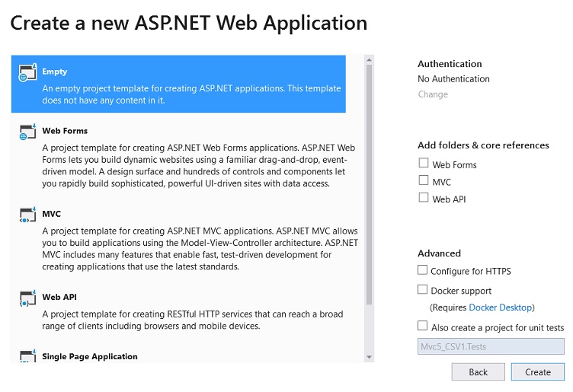This screenshot has height=392, width=573.
Task: Enable Web Forms folders and references
Action: coord(424,163)
